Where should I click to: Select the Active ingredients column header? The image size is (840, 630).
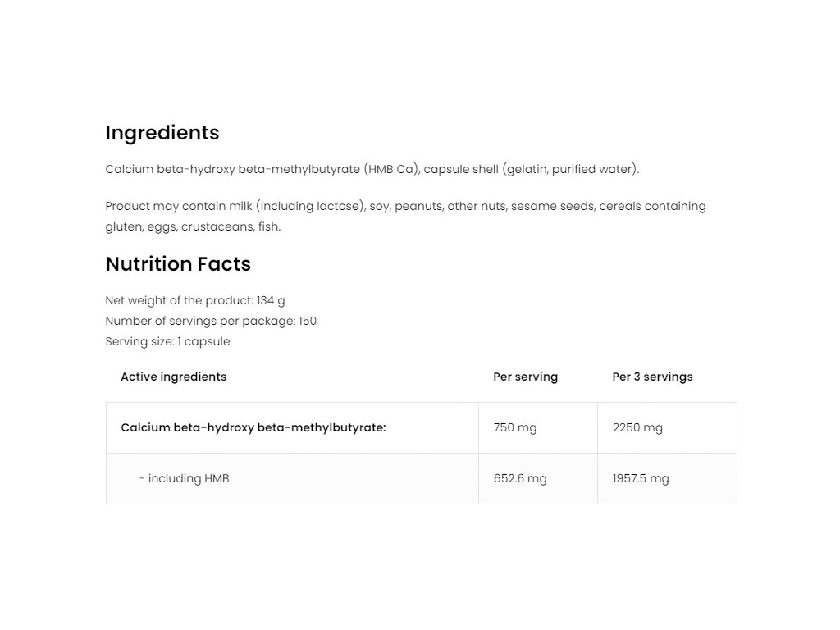(174, 377)
